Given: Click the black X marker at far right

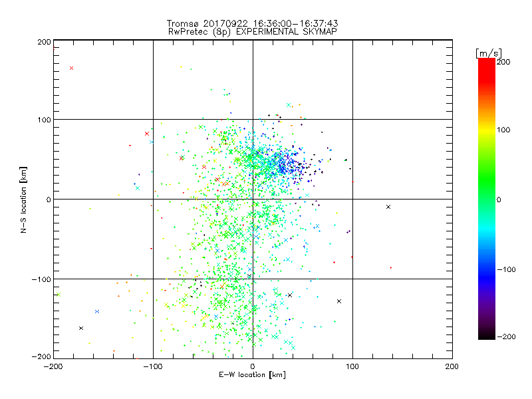Looking at the screenshot, I should (388, 207).
